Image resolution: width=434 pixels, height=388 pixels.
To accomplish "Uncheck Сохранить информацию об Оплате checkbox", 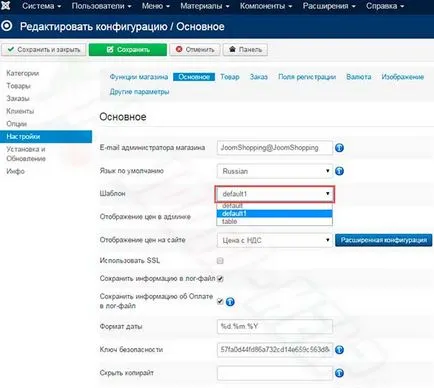I will point(220,301).
